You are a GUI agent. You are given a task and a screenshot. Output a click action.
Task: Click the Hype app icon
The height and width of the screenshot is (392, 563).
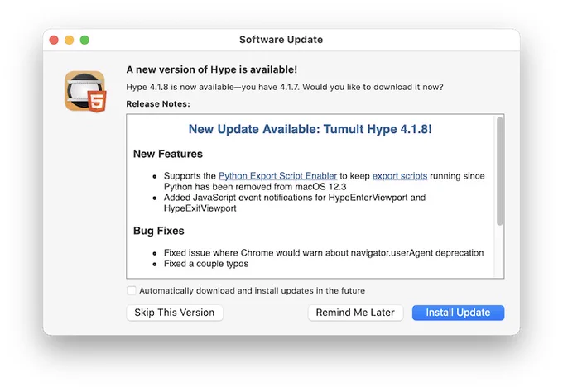click(85, 92)
